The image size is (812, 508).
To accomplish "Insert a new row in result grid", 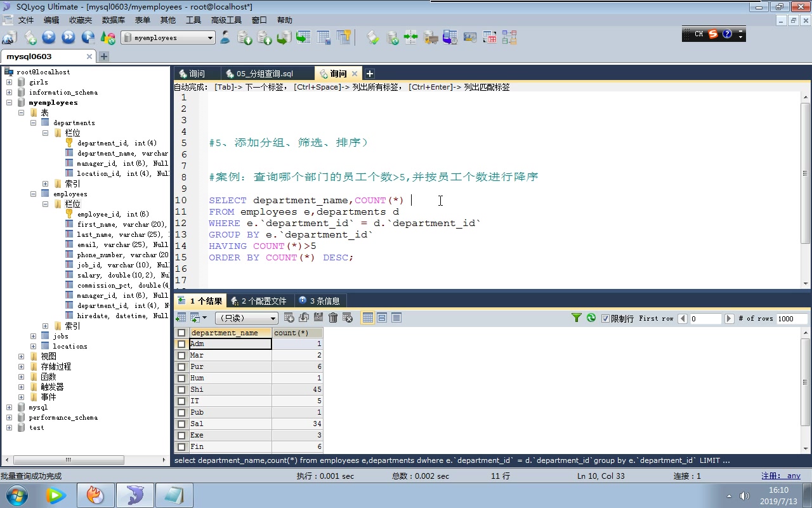I will pos(289,317).
